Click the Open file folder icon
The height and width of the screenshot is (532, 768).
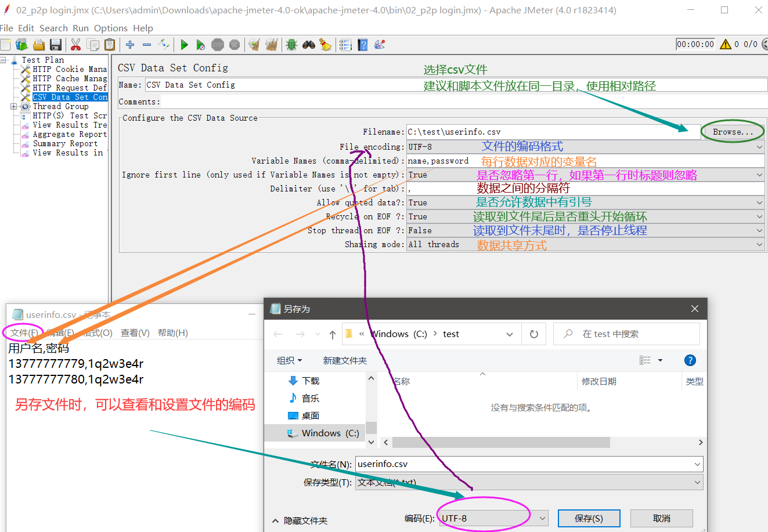(39, 45)
